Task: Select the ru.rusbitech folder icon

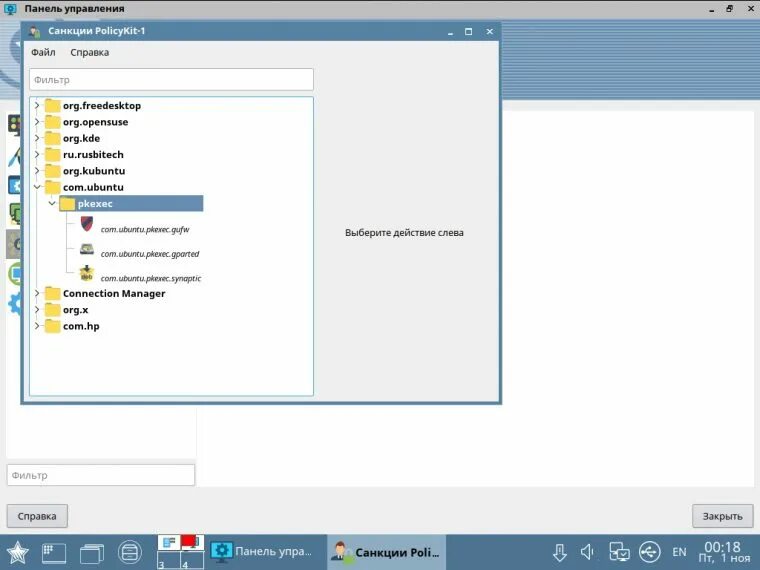Action: tap(52, 155)
